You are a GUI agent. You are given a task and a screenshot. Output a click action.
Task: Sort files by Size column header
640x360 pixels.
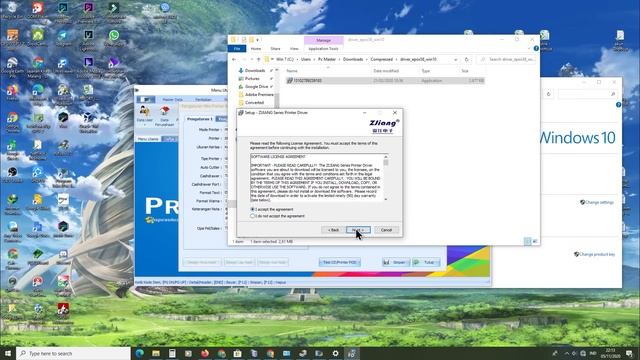[x=464, y=71]
